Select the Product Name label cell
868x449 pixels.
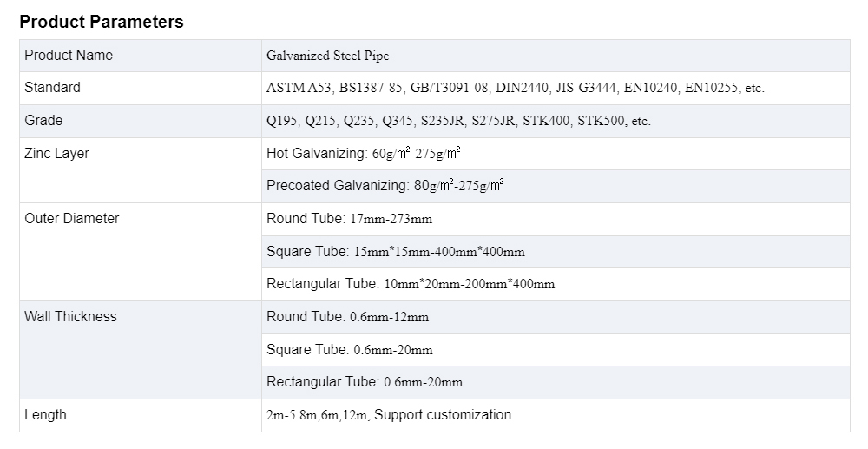point(69,56)
